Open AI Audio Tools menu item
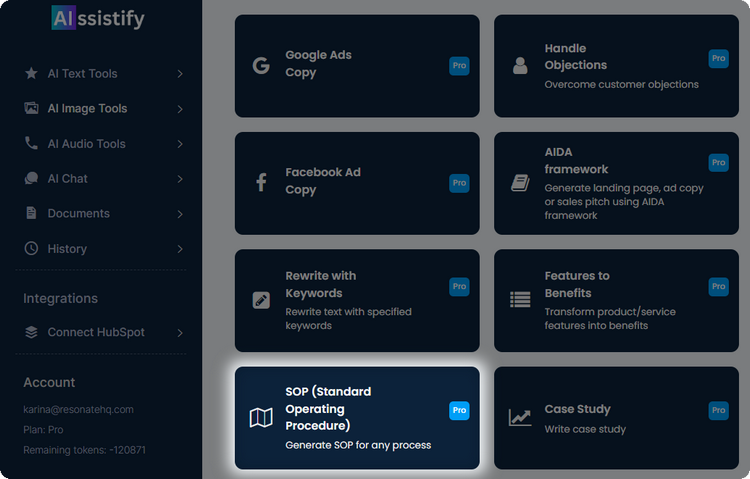Screen dimensions: 750x479 [86, 144]
